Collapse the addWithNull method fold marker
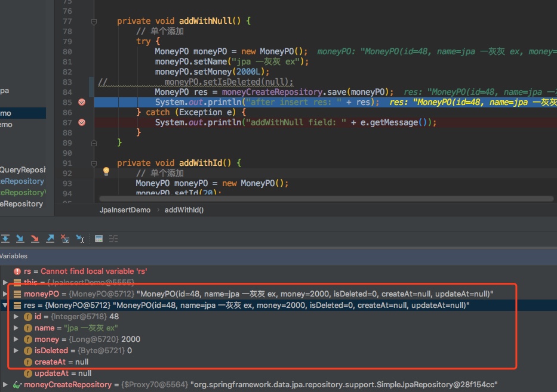Viewport: 557px width, 392px height. click(x=94, y=21)
